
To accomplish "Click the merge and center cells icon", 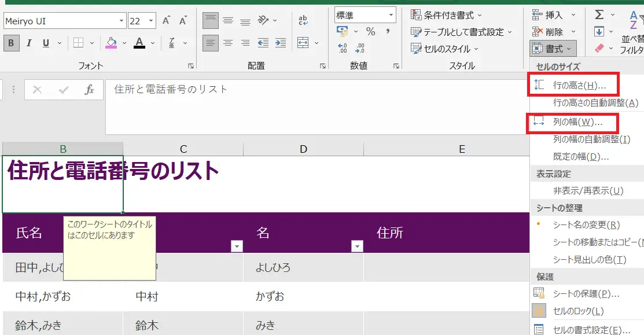I will pyautogui.click(x=303, y=43).
